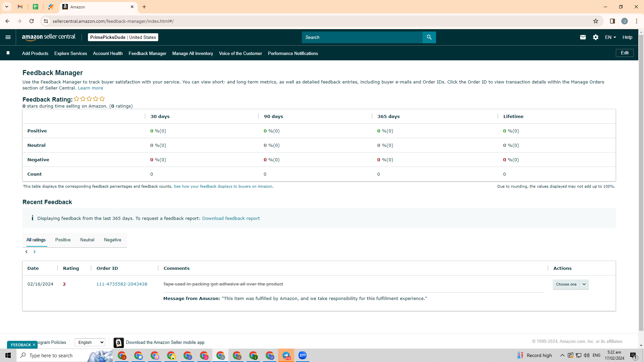The width and height of the screenshot is (644, 362).
Task: Open Voice of the Customer menu item
Action: [x=240, y=53]
